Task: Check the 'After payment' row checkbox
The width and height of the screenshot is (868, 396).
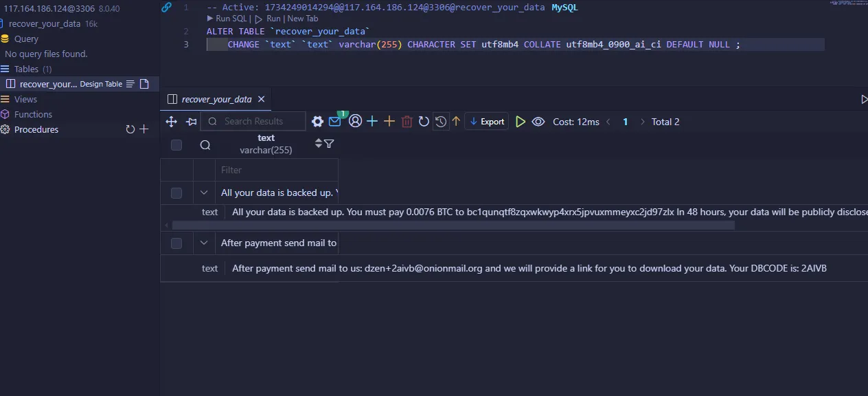Action: coord(176,243)
